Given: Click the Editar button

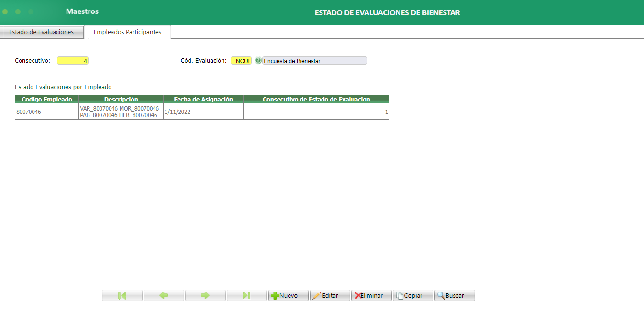Looking at the screenshot, I should click(x=330, y=295).
